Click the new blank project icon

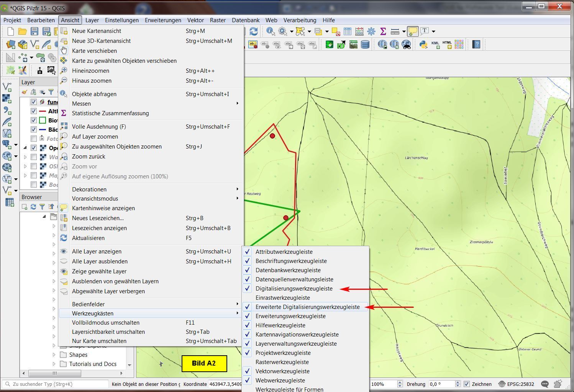pos(10,31)
